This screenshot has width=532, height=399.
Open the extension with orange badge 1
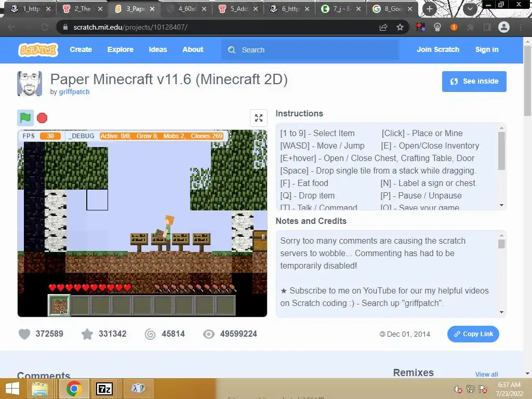tap(454, 27)
